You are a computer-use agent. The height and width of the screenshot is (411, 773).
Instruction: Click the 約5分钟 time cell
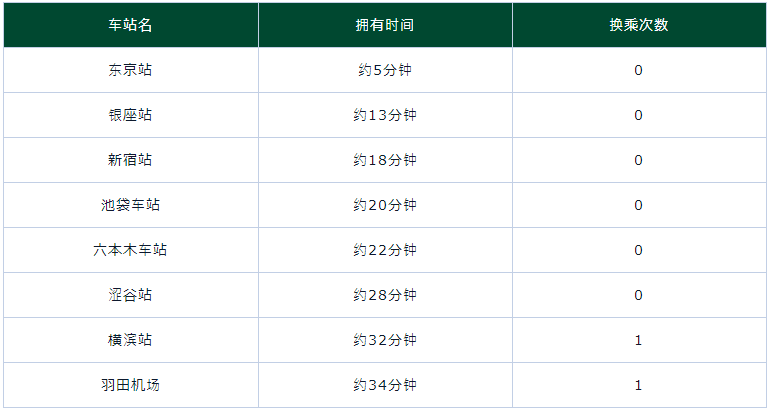coord(385,70)
